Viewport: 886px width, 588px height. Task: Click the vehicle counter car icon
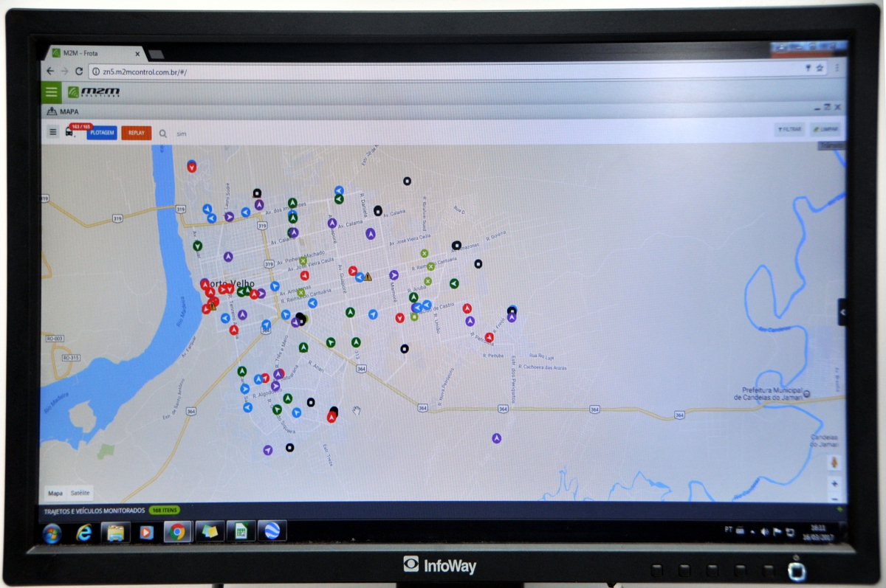(69, 132)
